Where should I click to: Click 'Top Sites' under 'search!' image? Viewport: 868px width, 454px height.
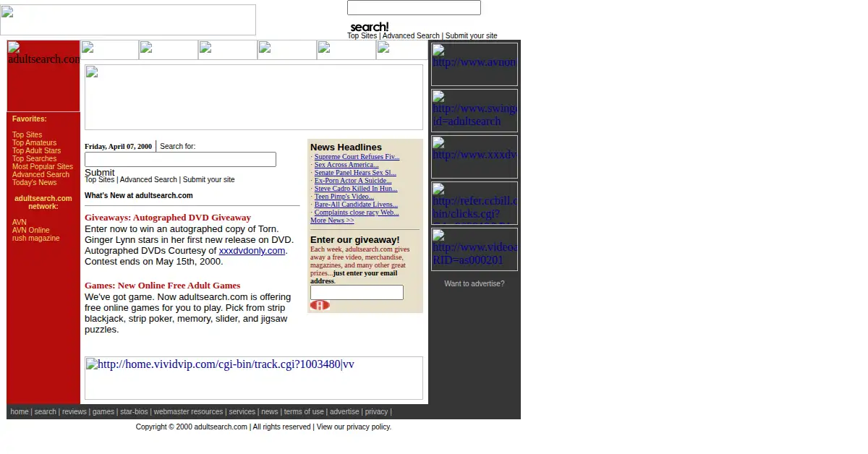362,35
